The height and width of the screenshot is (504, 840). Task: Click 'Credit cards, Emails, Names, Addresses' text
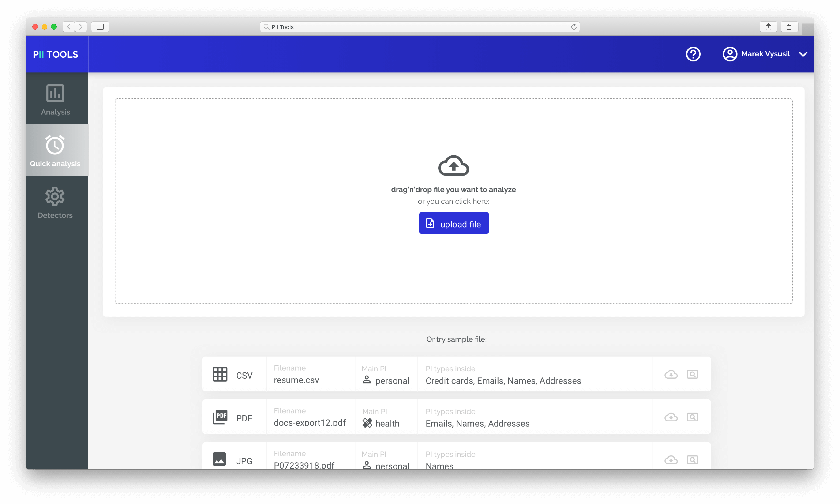pos(503,381)
